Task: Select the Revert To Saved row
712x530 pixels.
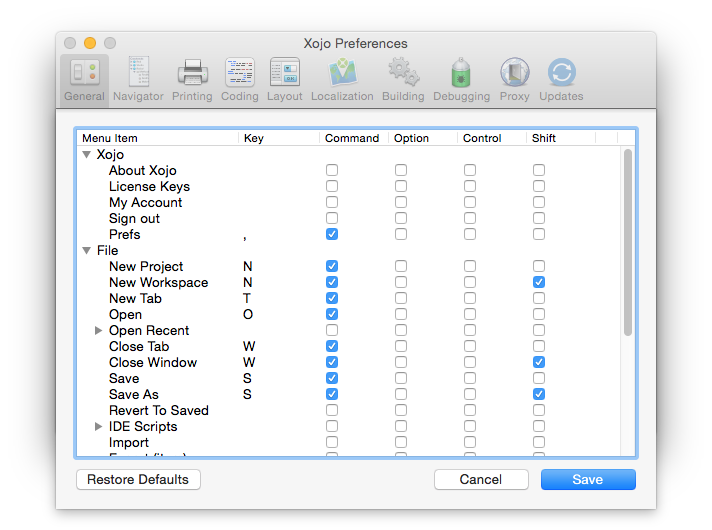Action: pos(348,410)
